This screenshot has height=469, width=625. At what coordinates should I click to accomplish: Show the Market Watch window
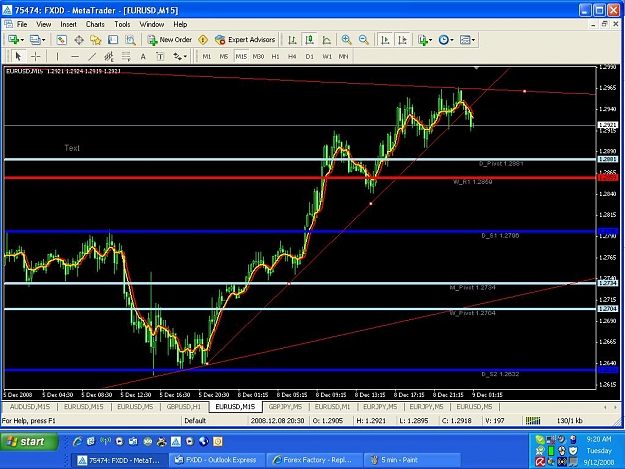pos(61,40)
